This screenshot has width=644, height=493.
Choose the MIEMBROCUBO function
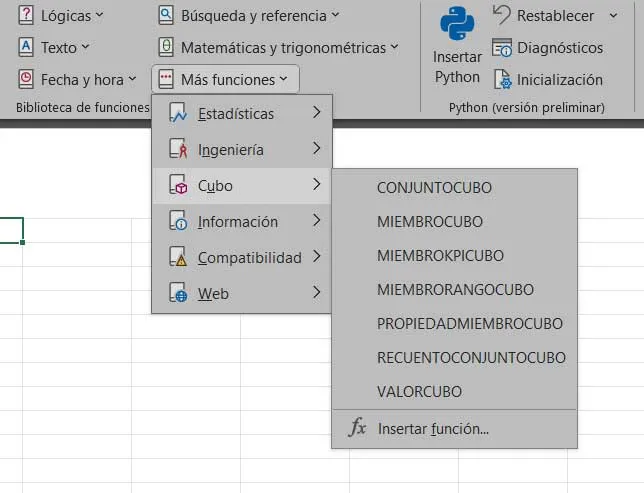pyautogui.click(x=454, y=222)
